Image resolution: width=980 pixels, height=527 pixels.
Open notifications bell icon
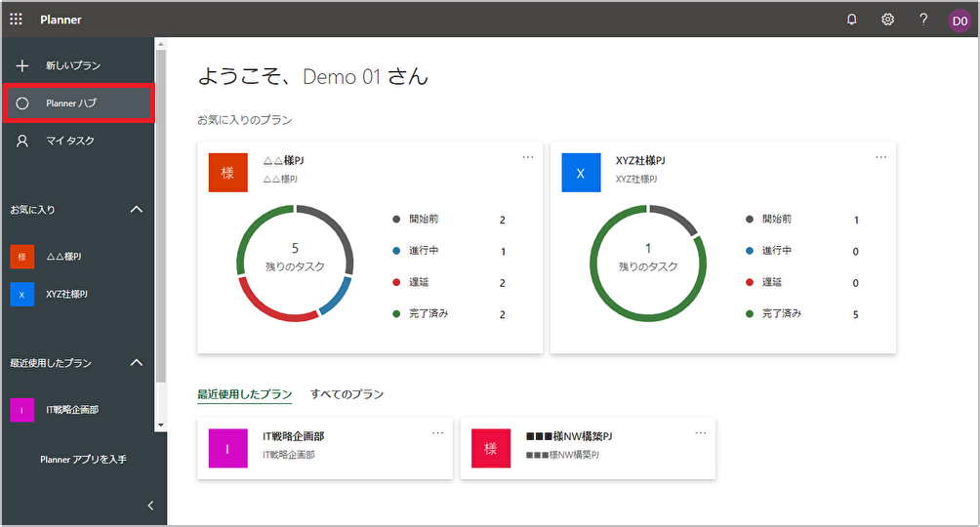(851, 20)
